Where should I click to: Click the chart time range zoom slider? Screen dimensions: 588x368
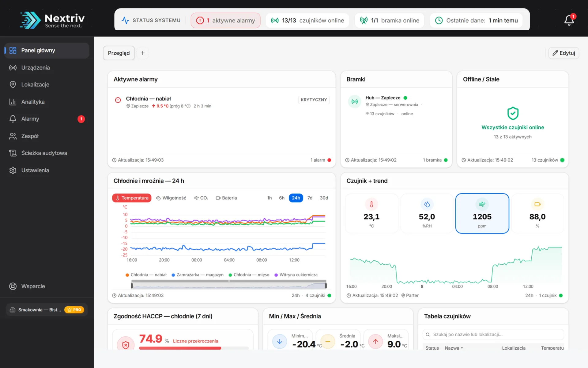229,286
